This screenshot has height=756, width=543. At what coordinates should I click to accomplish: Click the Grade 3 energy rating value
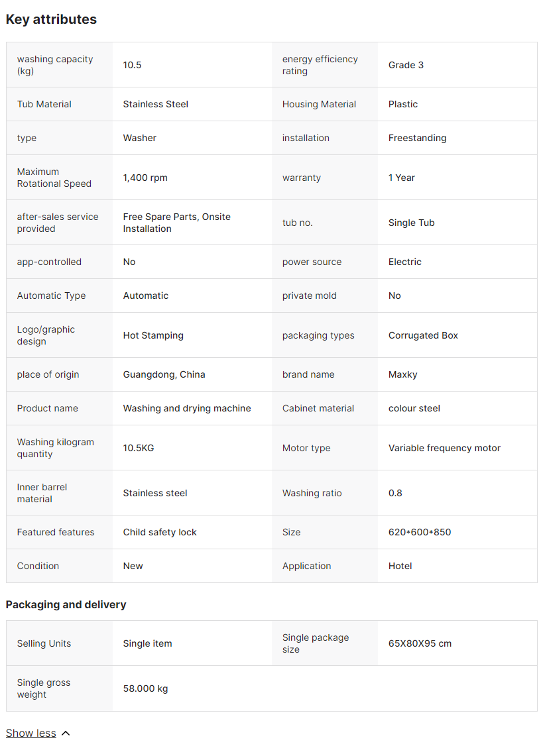(406, 65)
